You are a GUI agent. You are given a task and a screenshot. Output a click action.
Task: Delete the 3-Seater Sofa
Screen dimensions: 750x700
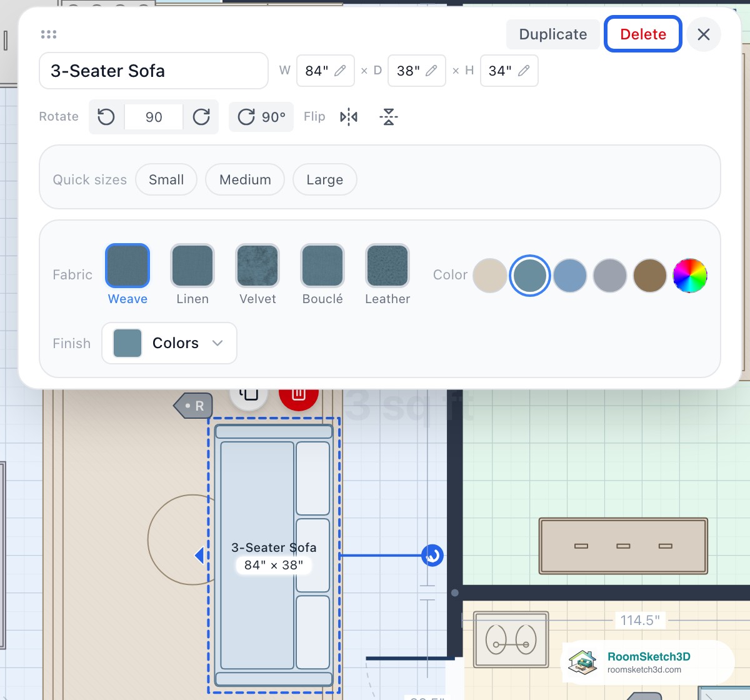click(x=643, y=34)
